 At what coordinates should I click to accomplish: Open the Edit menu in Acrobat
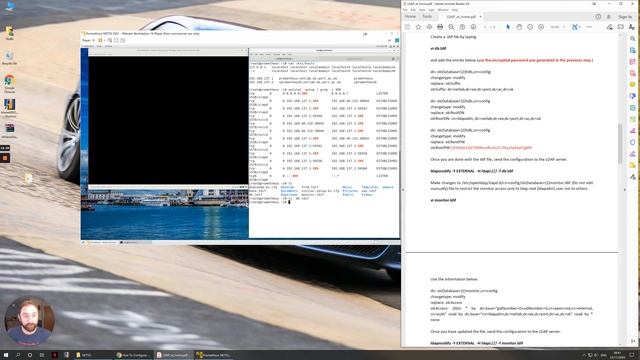point(413,10)
